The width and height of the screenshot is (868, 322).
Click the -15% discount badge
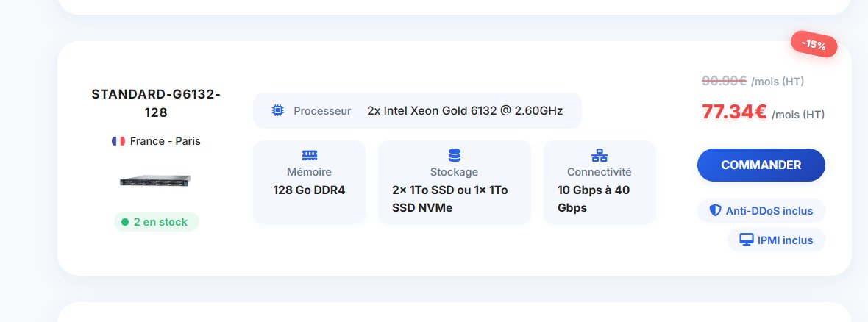click(x=814, y=45)
